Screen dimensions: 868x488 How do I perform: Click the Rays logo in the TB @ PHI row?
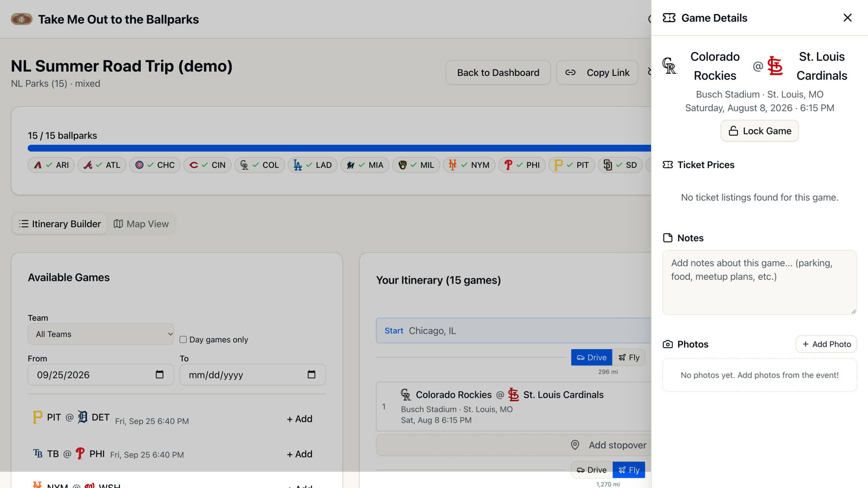(x=38, y=453)
